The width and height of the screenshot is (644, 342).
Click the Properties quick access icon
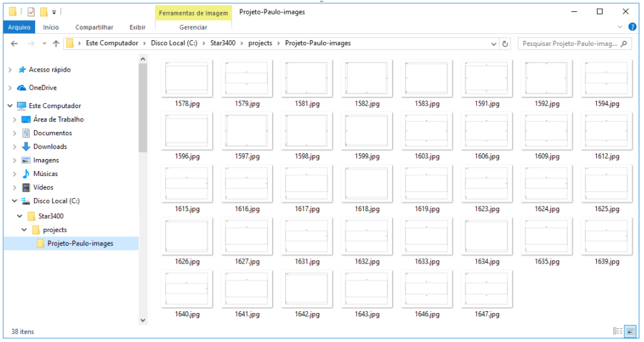(31, 12)
